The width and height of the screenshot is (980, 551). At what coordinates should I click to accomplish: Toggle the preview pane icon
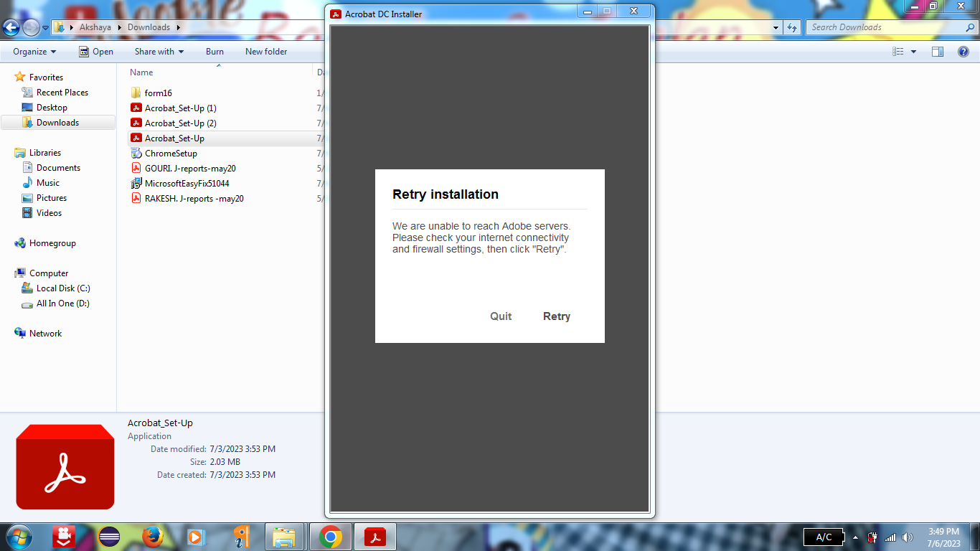coord(937,52)
